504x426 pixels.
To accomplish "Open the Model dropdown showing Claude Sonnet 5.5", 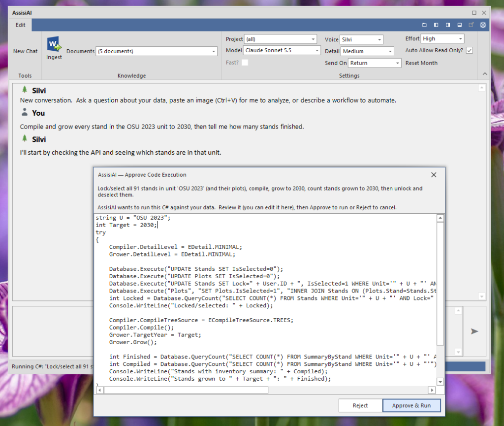I will pos(282,50).
